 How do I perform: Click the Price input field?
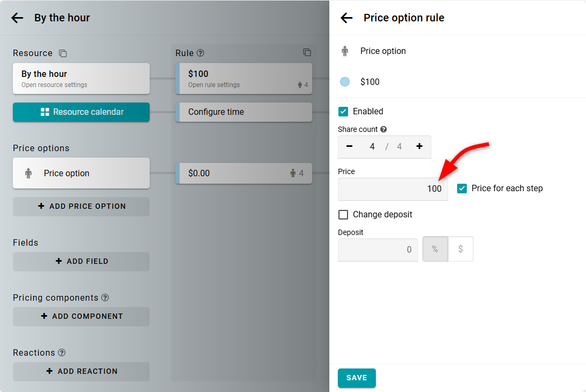[x=392, y=189]
